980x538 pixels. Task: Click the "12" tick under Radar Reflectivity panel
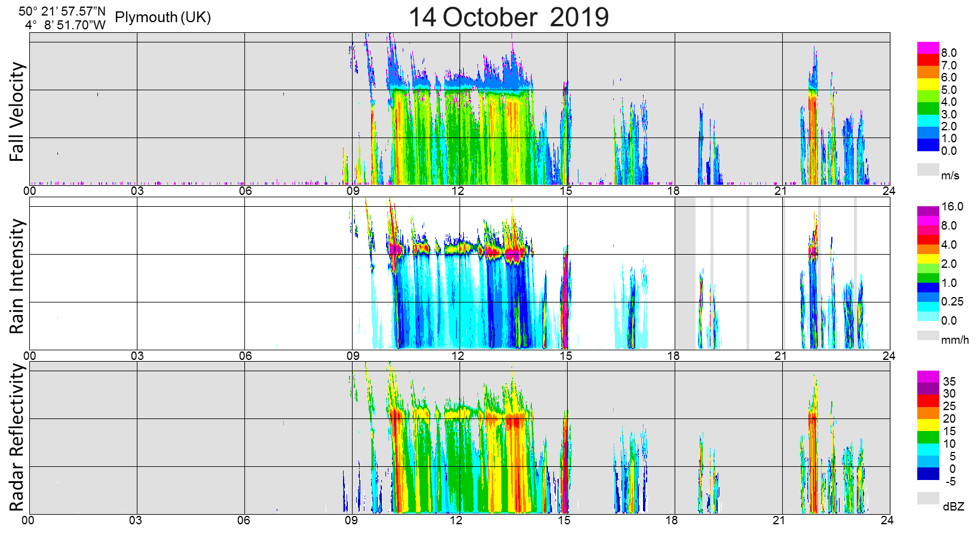[x=456, y=520]
